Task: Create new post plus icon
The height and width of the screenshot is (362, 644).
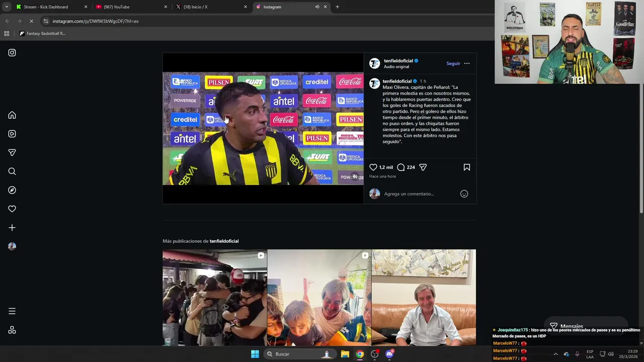Action: point(12,228)
